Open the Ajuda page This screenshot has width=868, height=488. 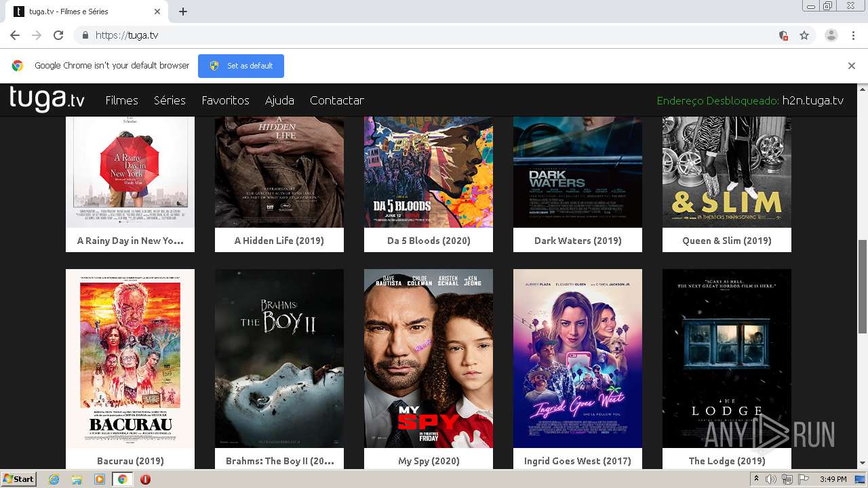(x=279, y=100)
